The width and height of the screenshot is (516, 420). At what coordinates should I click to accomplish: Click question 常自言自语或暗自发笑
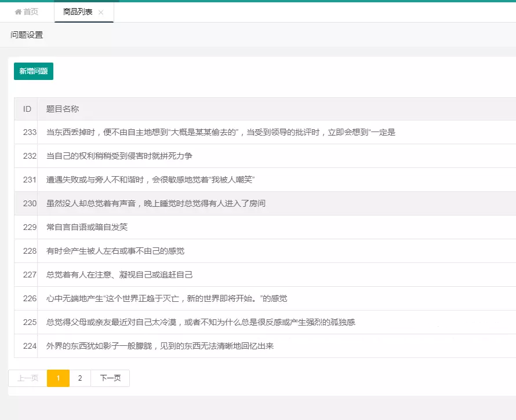coord(87,227)
